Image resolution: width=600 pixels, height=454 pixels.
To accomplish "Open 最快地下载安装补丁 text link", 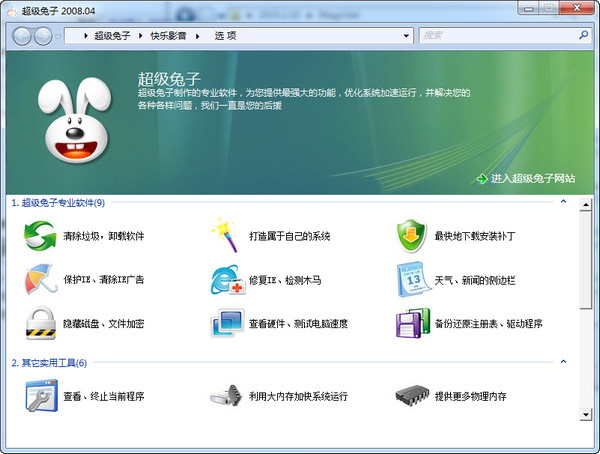I will (474, 236).
